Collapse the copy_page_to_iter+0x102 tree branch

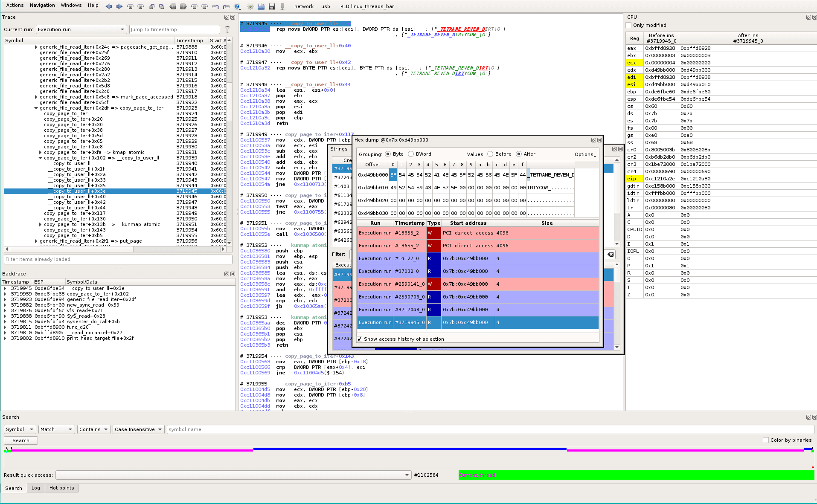click(40, 157)
